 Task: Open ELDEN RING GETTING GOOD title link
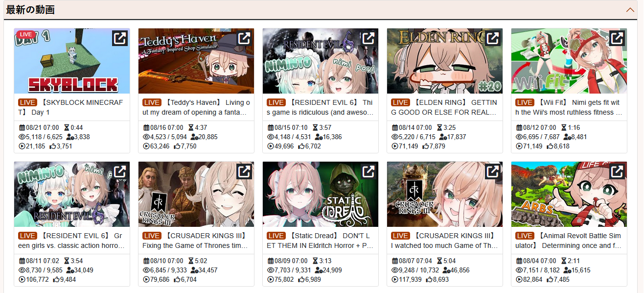(x=444, y=107)
